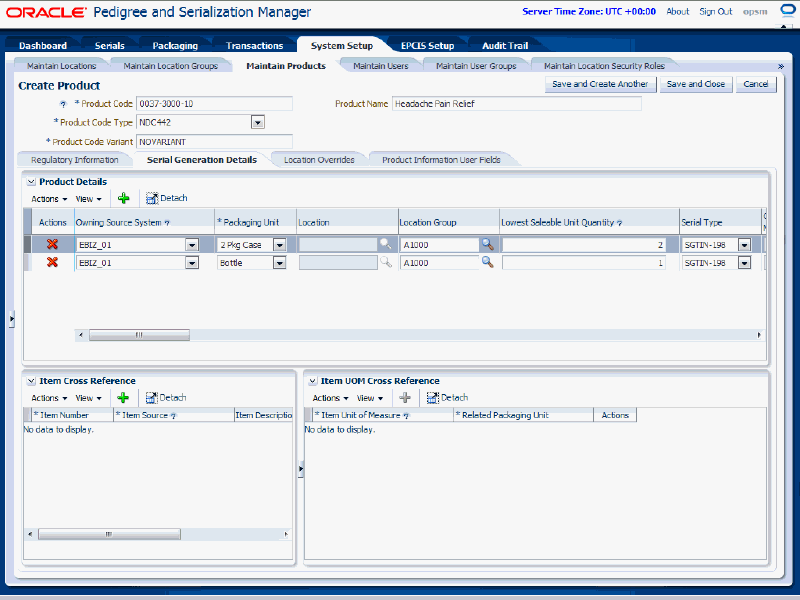
Task: Show more subtabs with the chevron
Action: 780,66
